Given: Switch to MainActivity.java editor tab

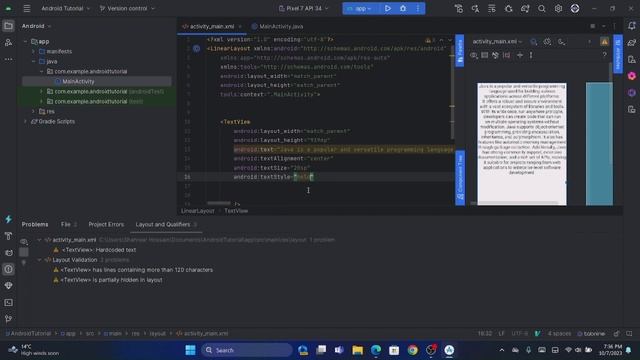Looking at the screenshot, I should (278, 26).
